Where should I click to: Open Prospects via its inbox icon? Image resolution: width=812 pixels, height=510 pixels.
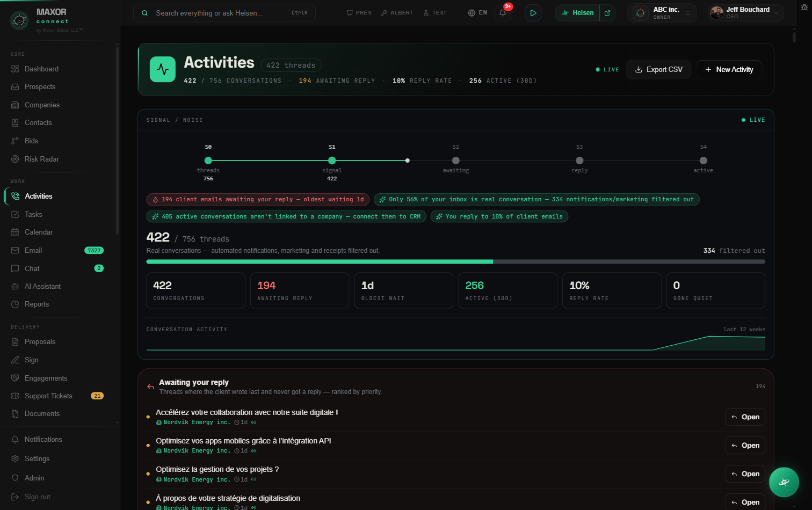tap(15, 86)
